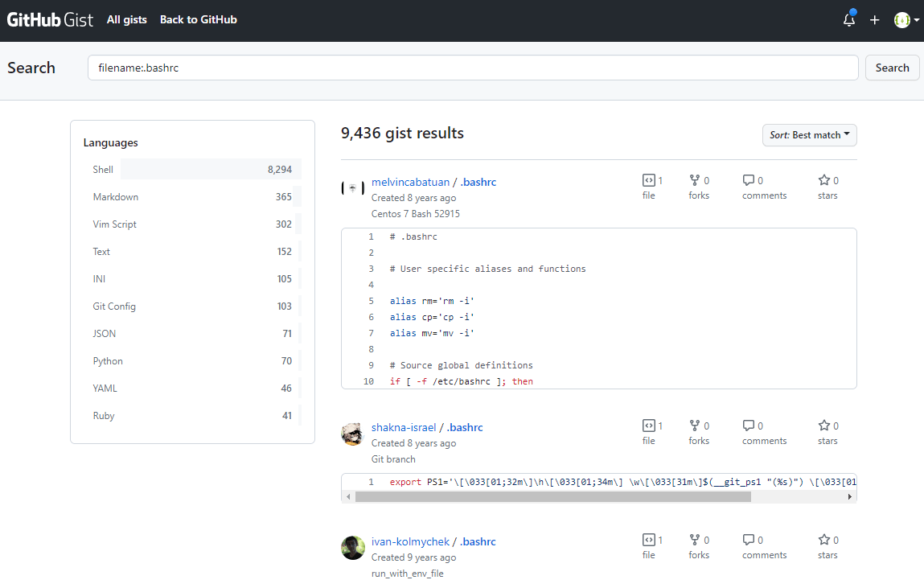
Task: Open the Sort: Best match dropdown
Action: pos(809,135)
